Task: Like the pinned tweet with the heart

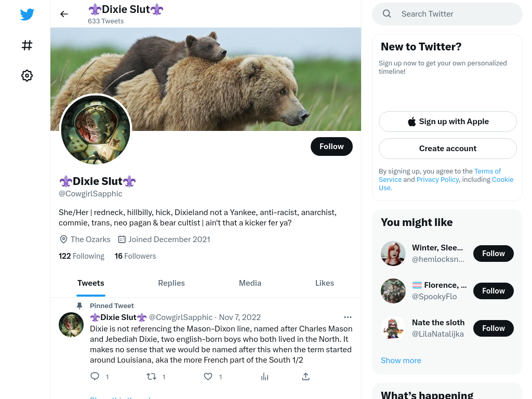Action: (x=208, y=376)
